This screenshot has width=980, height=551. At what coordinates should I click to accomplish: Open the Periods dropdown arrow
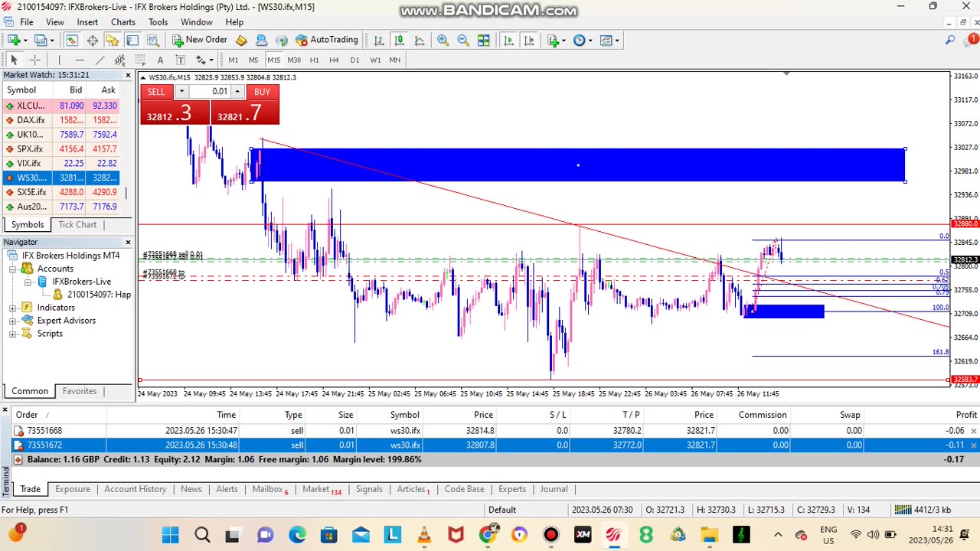click(590, 41)
